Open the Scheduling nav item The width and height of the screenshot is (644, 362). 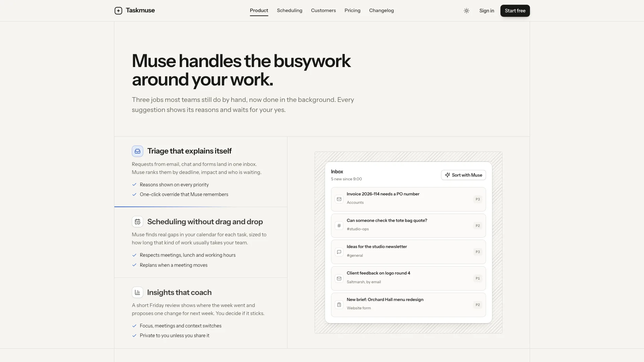click(x=289, y=11)
